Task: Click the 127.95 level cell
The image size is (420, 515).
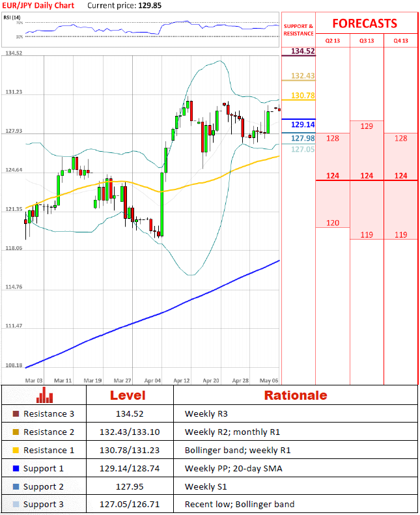Action: [x=130, y=487]
